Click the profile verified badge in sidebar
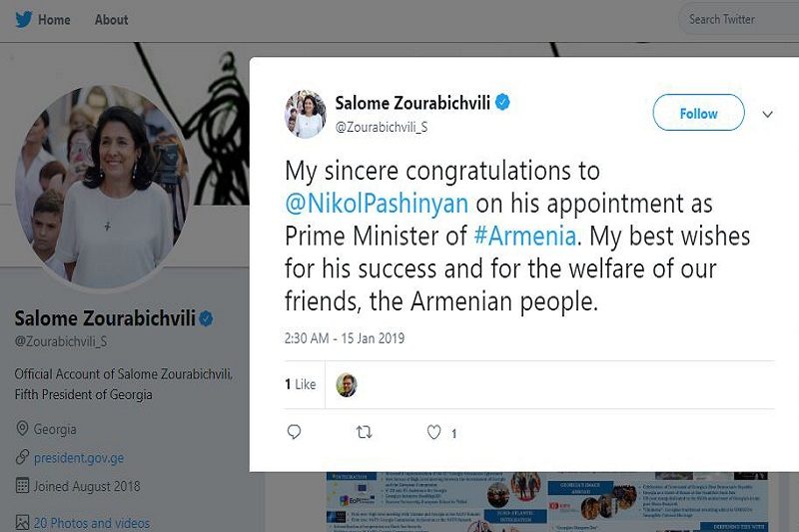Screen dimensions: 799x532 click(x=207, y=319)
